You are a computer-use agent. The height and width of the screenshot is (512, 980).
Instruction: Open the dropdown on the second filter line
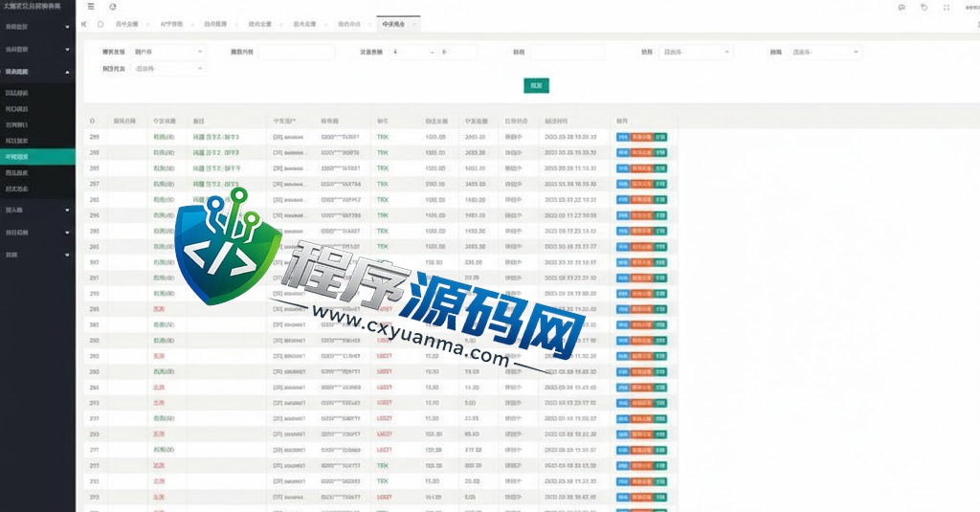click(168, 69)
